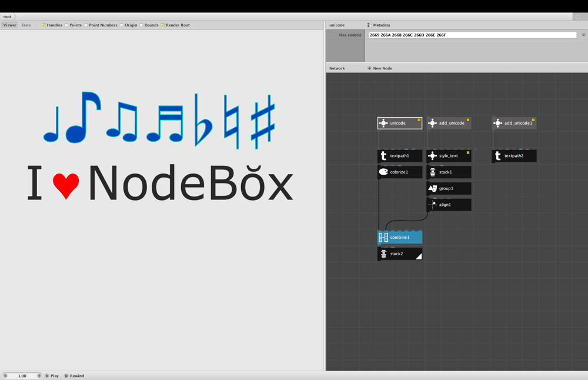Toggle the Render Root checkbox
Screen dimensions: 588x380
click(x=163, y=25)
